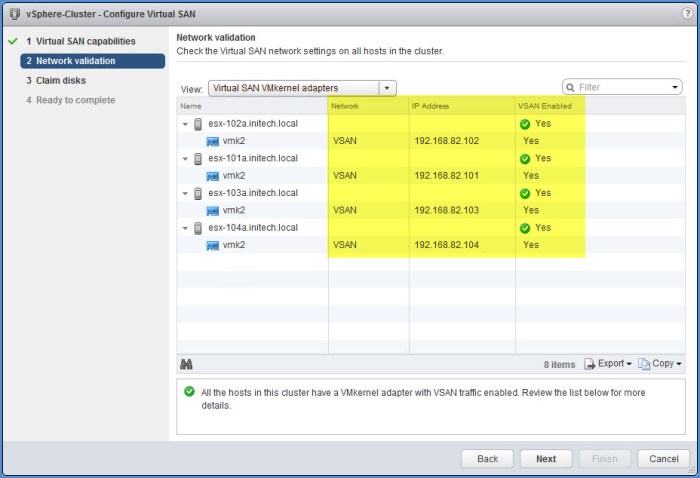
Task: Click the search magnifier icon in Filter box
Action: coord(570,87)
